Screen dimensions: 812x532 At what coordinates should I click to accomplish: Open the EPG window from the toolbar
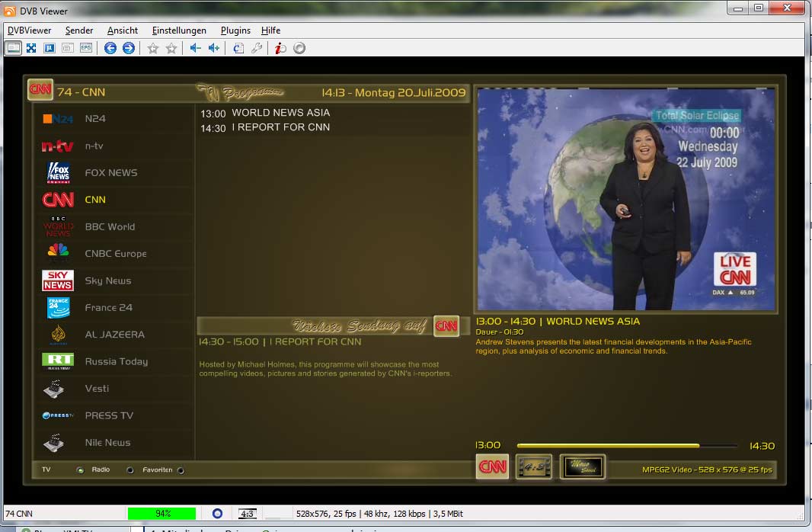click(86, 48)
